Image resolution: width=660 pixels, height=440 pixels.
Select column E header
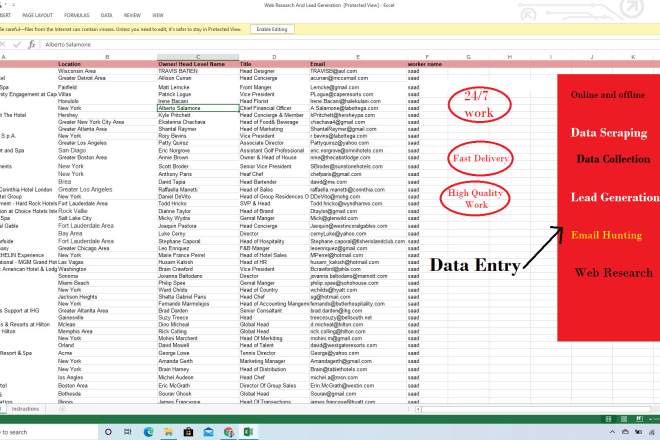coord(358,57)
